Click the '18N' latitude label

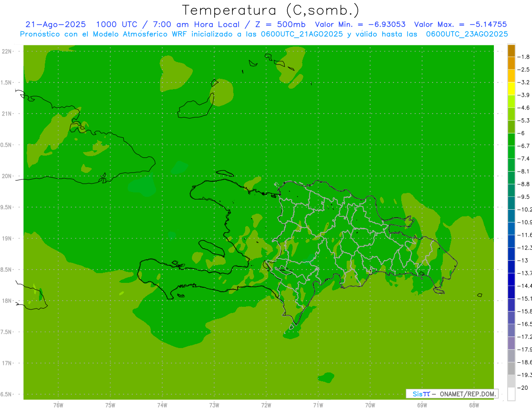click(x=7, y=301)
